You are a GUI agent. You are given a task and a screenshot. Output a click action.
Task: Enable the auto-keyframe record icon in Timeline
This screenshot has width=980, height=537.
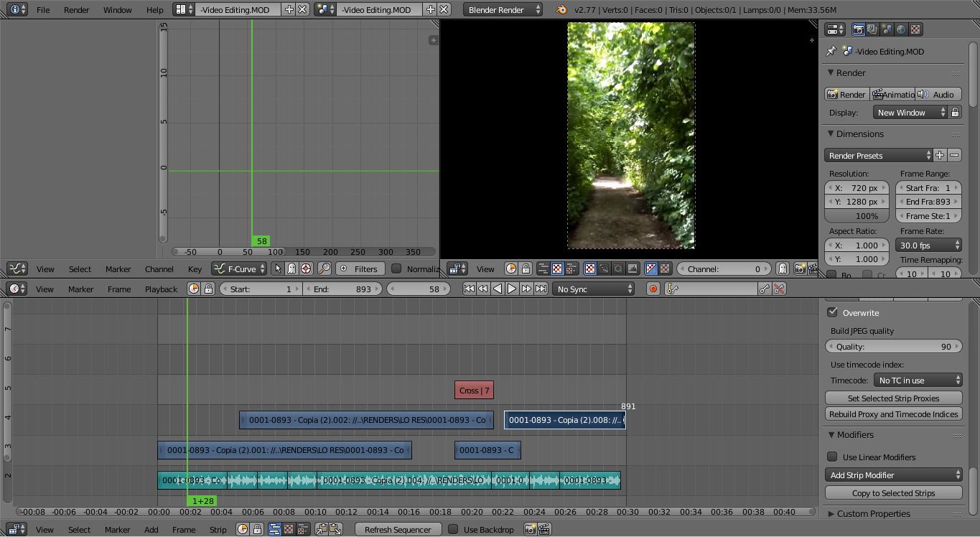pyautogui.click(x=652, y=289)
